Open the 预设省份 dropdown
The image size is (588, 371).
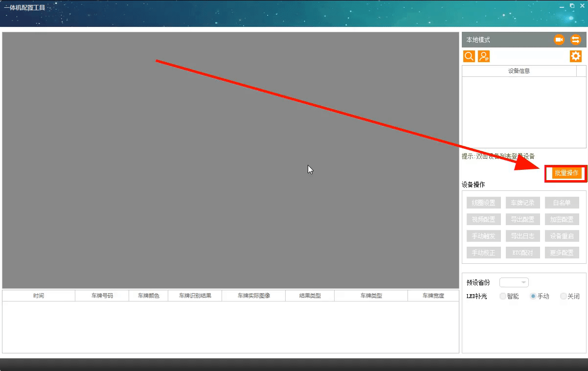(x=514, y=282)
